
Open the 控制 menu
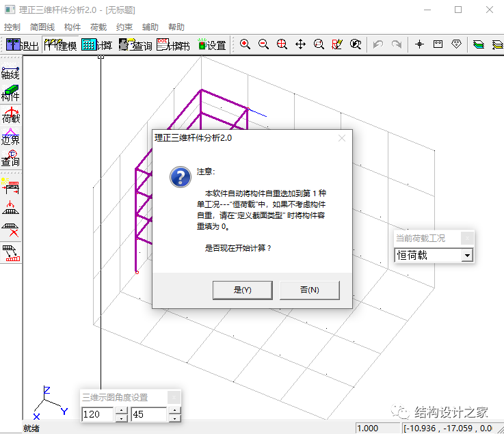tap(12, 27)
